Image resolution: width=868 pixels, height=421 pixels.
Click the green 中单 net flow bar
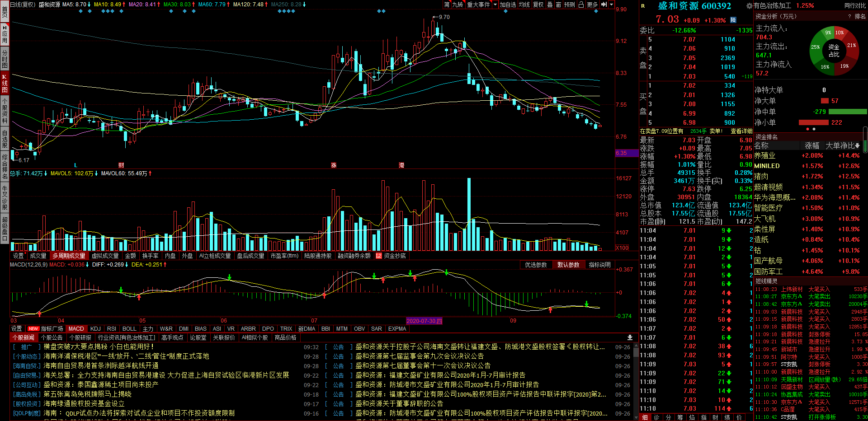[848, 112]
